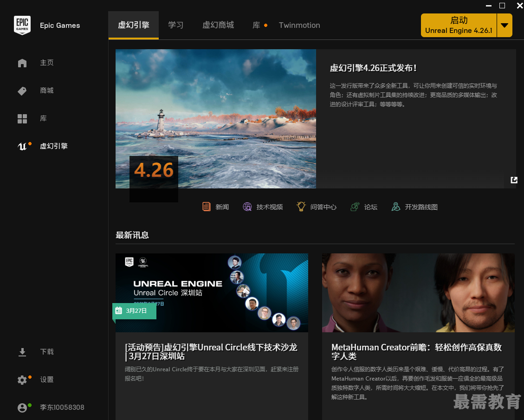
Task: Open the 下载 downloads arrow icon
Action: (x=22, y=352)
